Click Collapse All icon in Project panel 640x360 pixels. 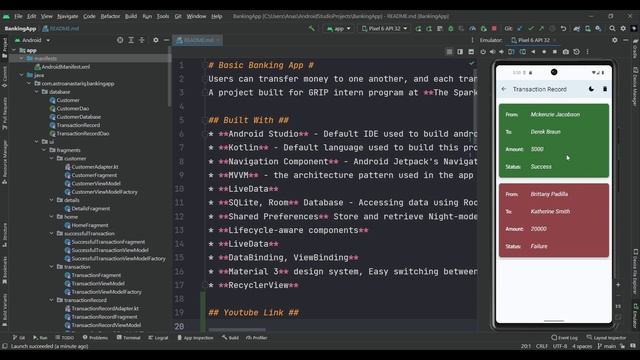(x=142, y=40)
